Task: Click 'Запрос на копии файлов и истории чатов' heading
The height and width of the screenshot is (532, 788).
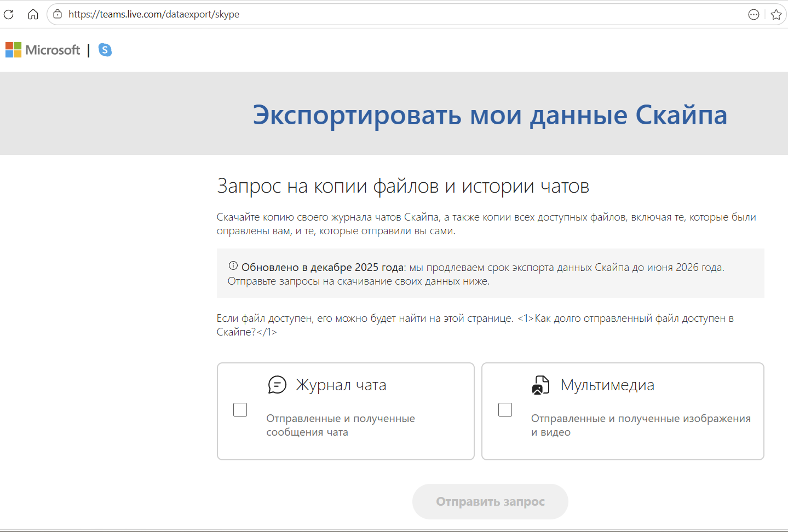Action: [403, 186]
